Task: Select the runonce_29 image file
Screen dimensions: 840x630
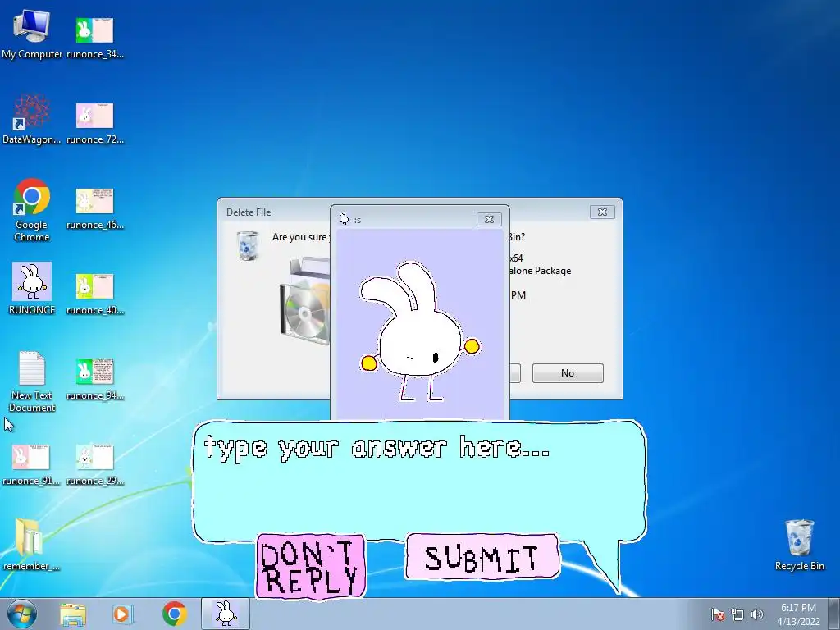Action: pyautogui.click(x=95, y=464)
